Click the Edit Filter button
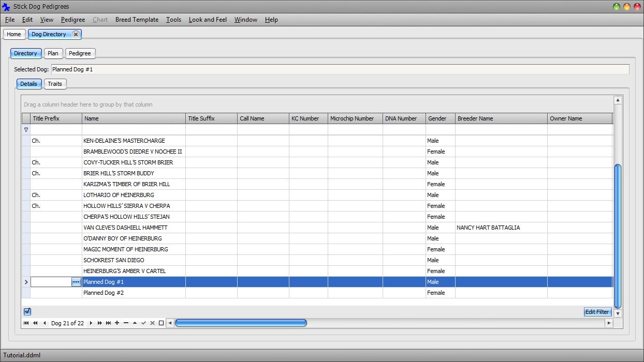This screenshot has height=362, width=644. coord(597,311)
